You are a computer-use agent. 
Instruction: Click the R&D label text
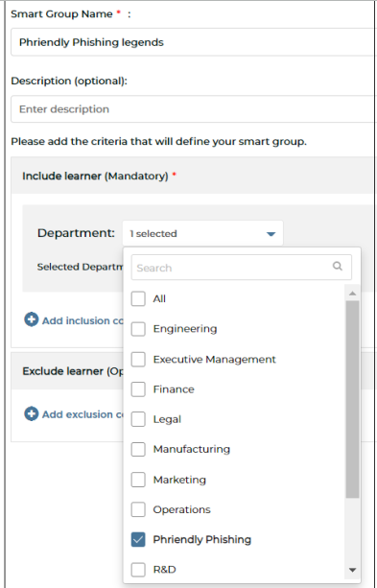coord(164,570)
